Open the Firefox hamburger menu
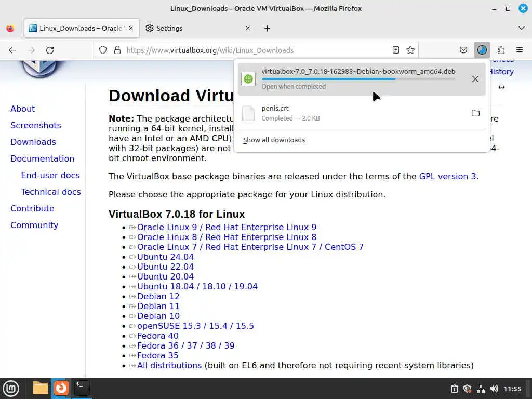This screenshot has height=399, width=532. (x=520, y=50)
